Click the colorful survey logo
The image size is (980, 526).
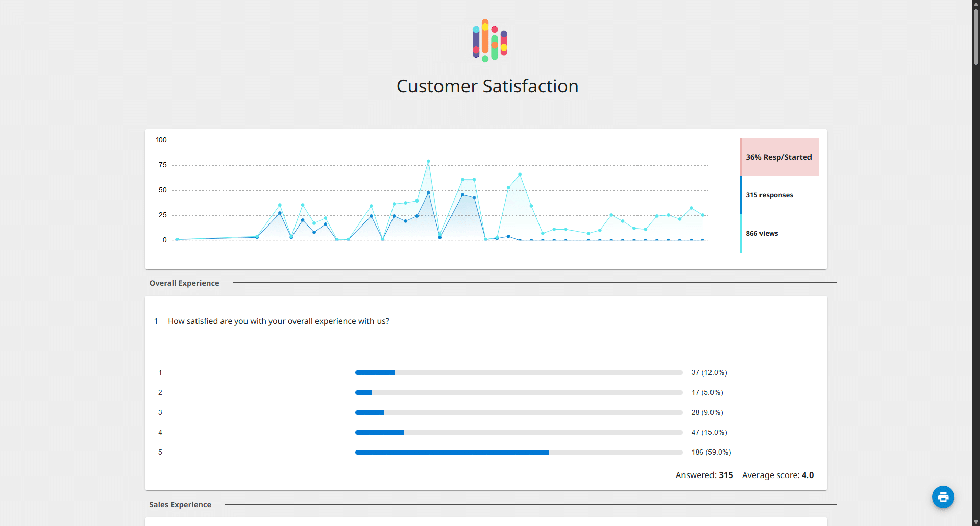(489, 41)
